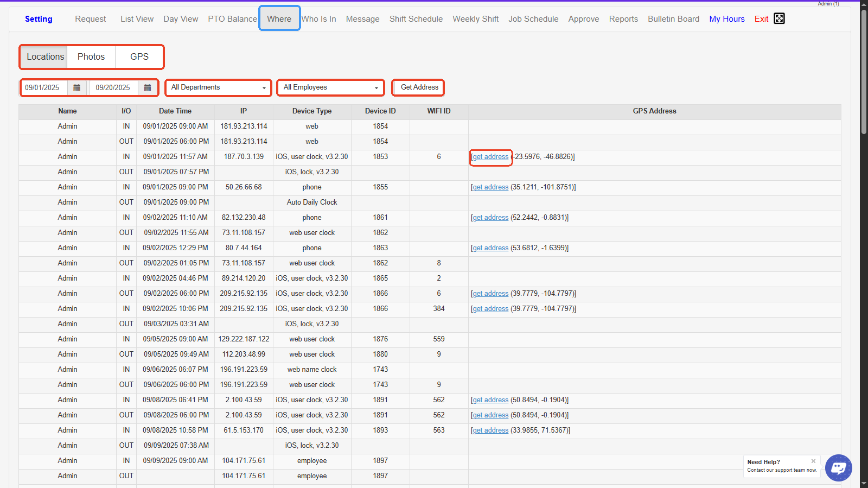Viewport: 868px width, 488px height.
Task: Click the vertical page scrollbar
Action: 864,71
